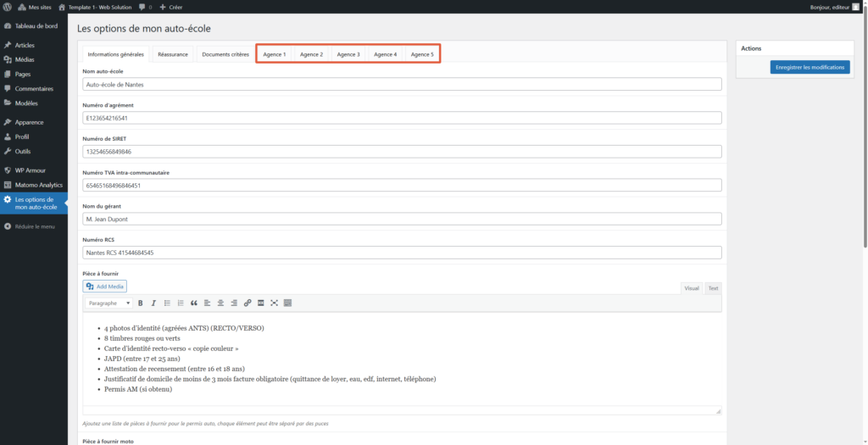Screen dimensions: 868x445
Task: Switch to the Agence 3 tab
Action: 348,54
